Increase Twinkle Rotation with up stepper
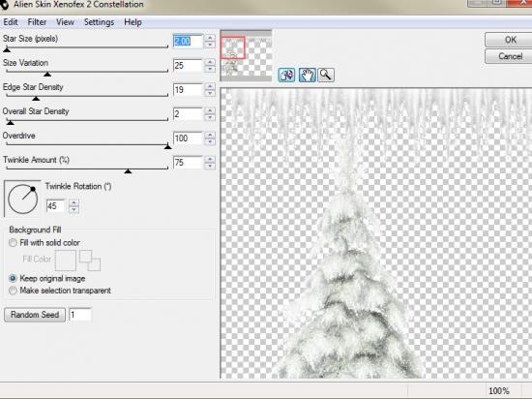Screen dimensions: 532x399 [74, 202]
